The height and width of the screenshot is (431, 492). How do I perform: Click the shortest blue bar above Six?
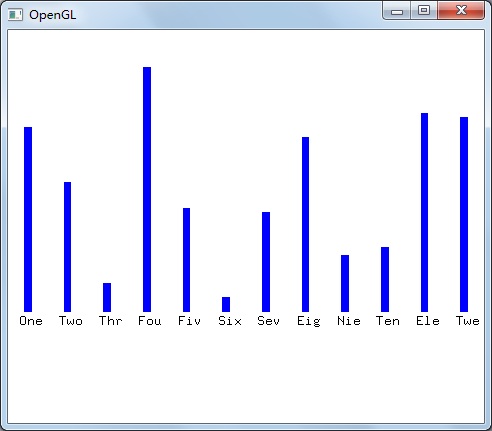point(226,304)
